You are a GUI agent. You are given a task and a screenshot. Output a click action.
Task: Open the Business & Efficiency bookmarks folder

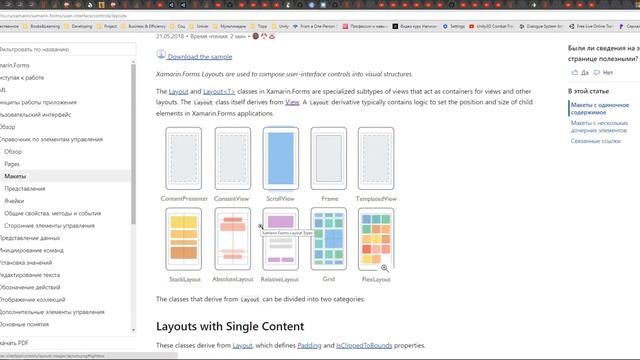[x=143, y=26]
